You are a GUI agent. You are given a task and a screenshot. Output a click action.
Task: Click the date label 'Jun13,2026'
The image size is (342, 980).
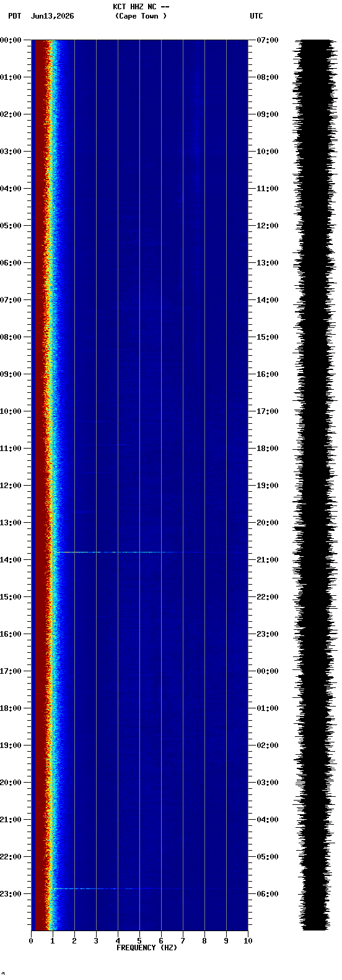click(x=52, y=16)
